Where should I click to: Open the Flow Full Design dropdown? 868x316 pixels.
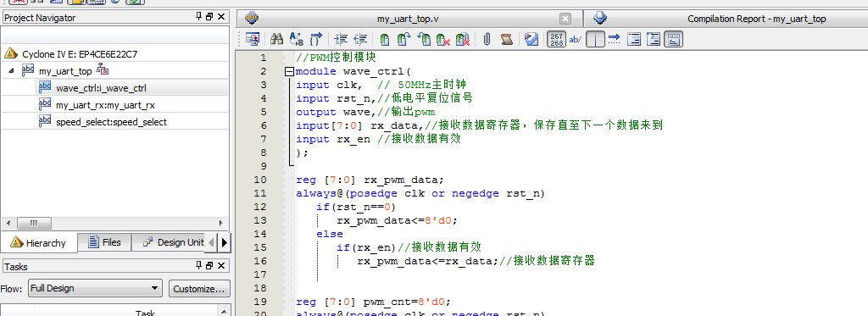[x=95, y=288]
